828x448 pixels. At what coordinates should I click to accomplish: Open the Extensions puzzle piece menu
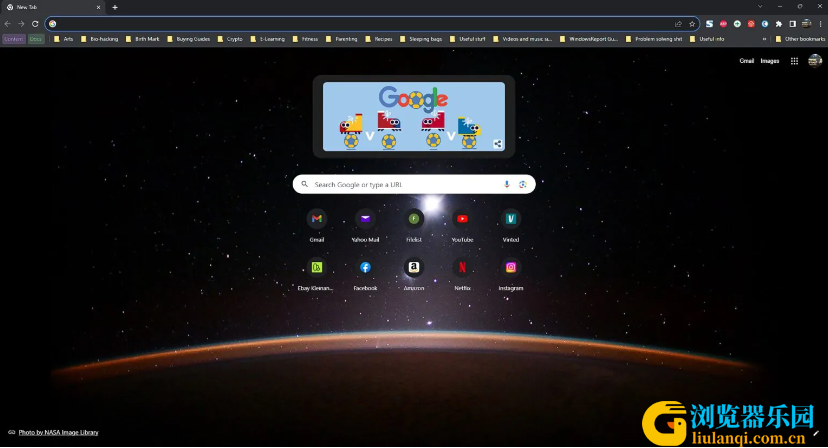click(778, 24)
